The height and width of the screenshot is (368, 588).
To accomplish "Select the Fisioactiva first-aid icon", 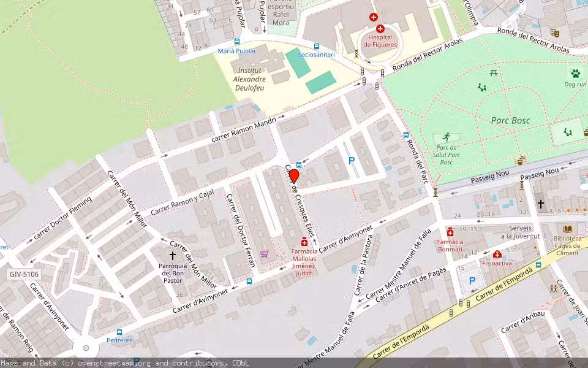I will 497,254.
